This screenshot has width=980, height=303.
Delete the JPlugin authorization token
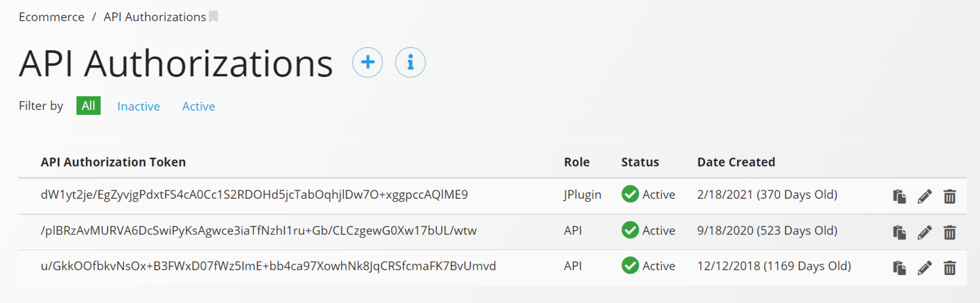950,196
